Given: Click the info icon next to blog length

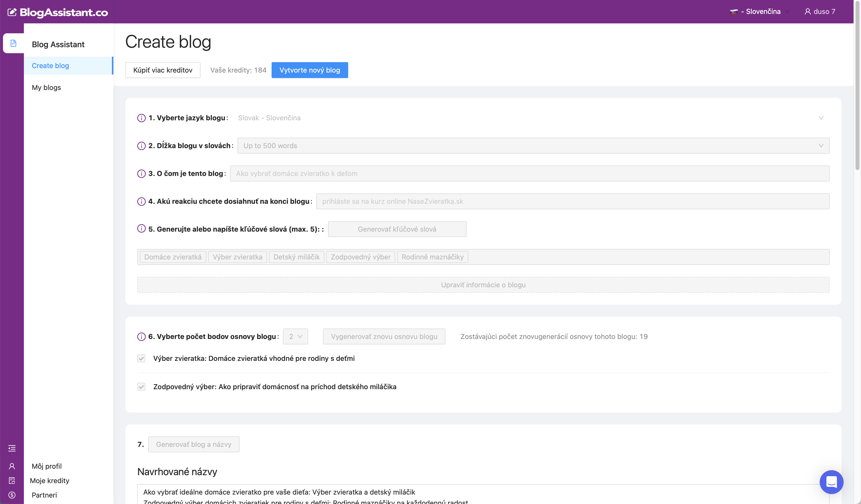Looking at the screenshot, I should pos(141,146).
